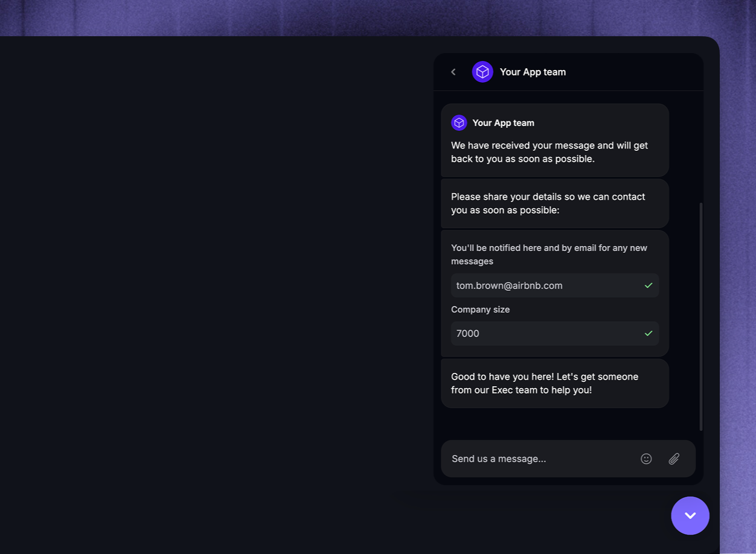Click the green checkmark beside company size

coord(649,333)
